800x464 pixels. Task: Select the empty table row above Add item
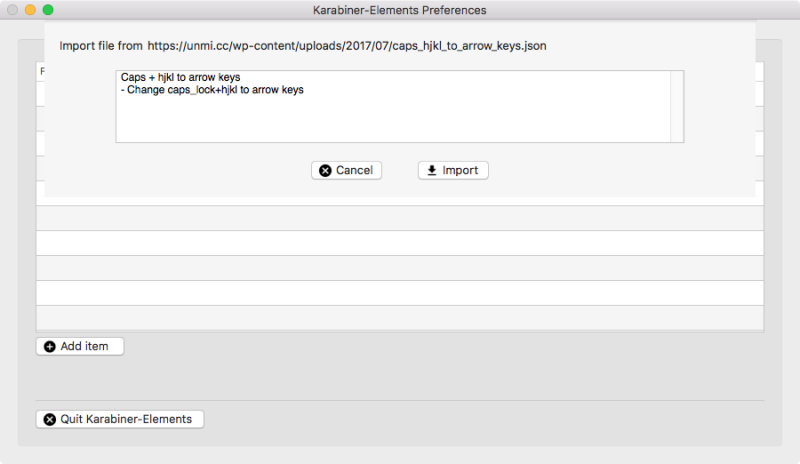tap(400, 318)
